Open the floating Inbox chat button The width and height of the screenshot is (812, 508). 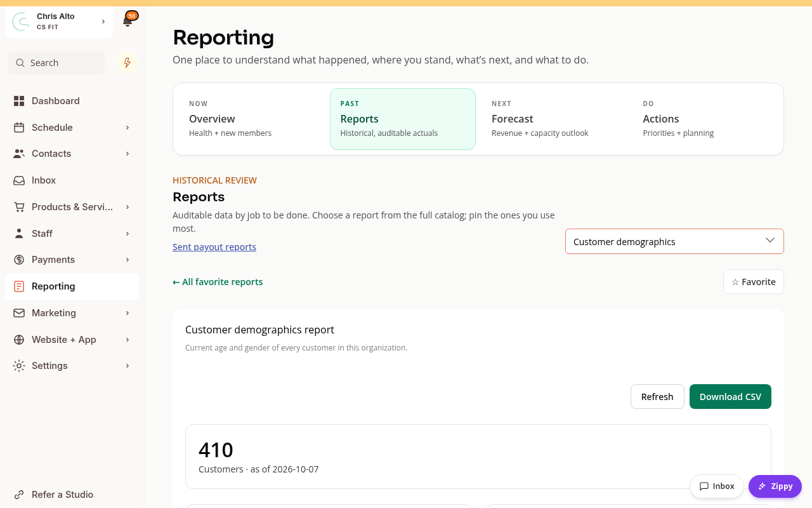click(x=717, y=486)
